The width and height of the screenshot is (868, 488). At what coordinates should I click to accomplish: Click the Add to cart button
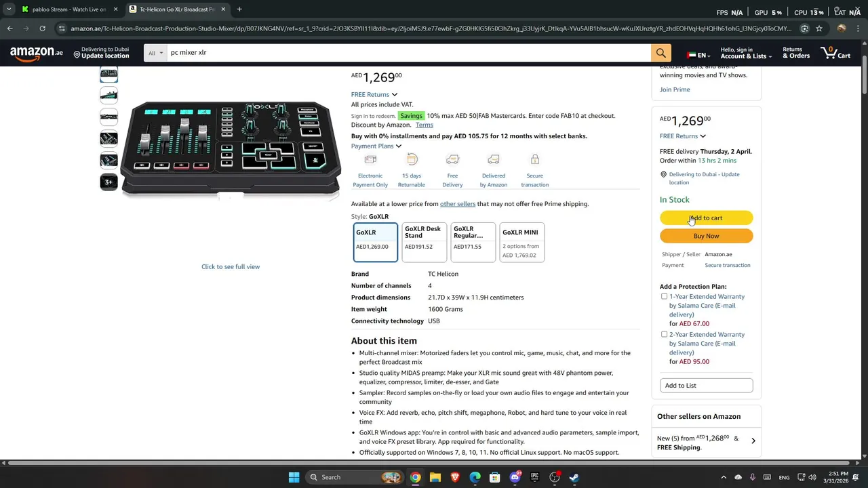click(706, 218)
